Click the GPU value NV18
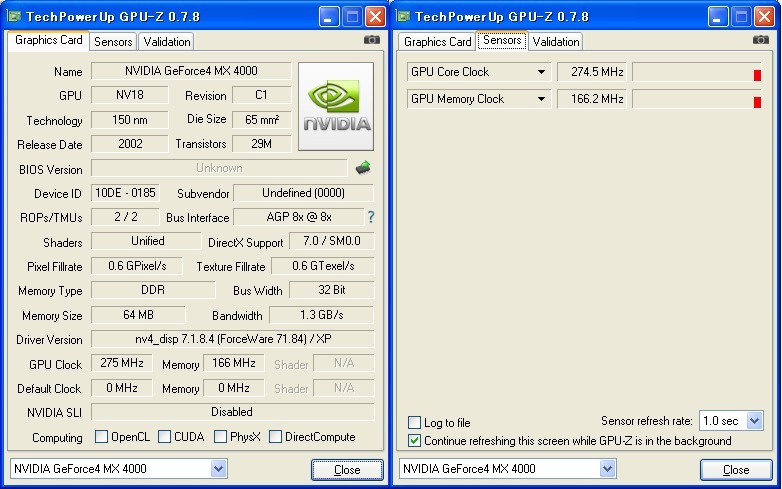 (x=130, y=95)
